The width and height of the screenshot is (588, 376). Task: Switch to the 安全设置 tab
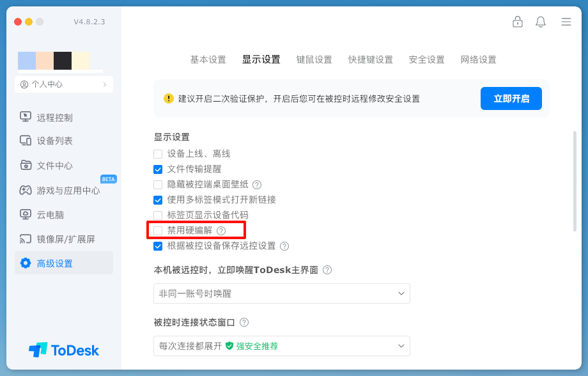[426, 59]
